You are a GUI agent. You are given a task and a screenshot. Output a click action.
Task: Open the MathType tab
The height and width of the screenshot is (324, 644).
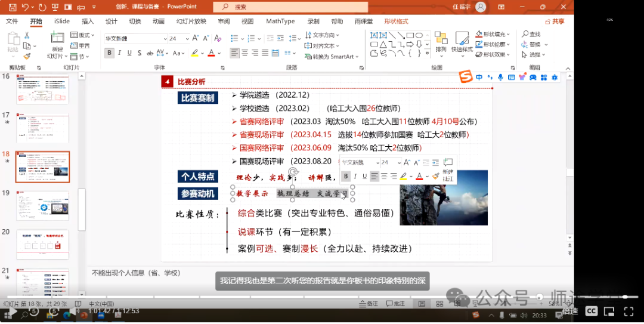(280, 21)
